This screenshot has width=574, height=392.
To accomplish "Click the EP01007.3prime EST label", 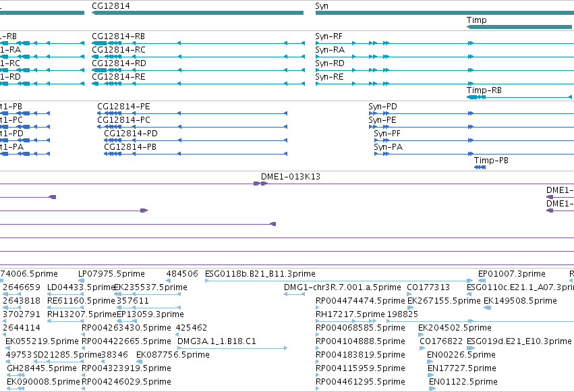I will (x=512, y=274).
